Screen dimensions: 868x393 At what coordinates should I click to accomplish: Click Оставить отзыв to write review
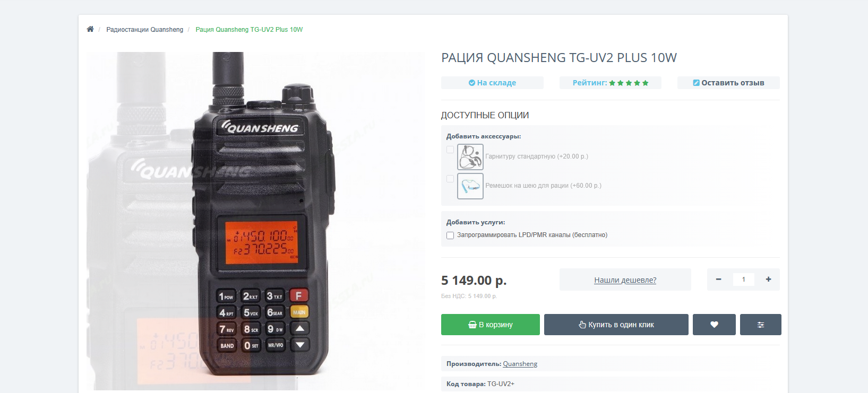728,83
